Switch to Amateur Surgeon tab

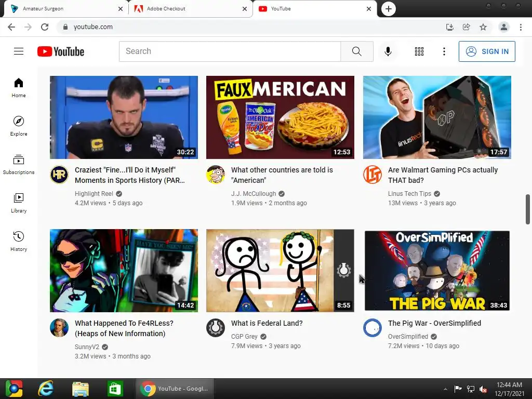[64, 9]
